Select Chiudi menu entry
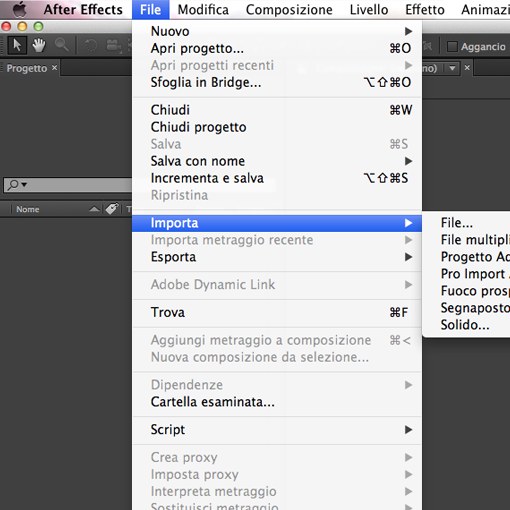This screenshot has height=510, width=510. [x=277, y=110]
